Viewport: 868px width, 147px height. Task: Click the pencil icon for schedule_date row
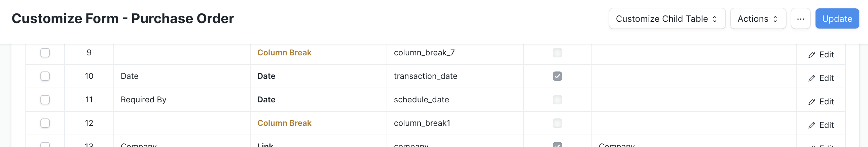(811, 102)
